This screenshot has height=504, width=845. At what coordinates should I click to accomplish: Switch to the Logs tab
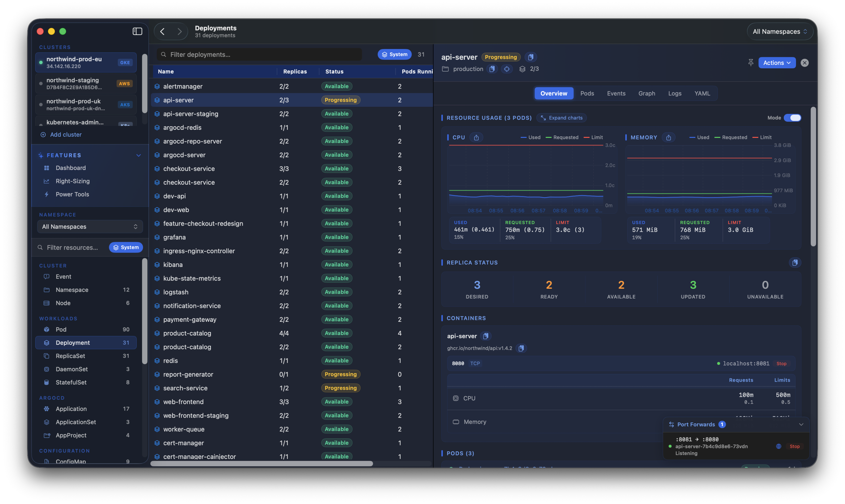click(674, 93)
